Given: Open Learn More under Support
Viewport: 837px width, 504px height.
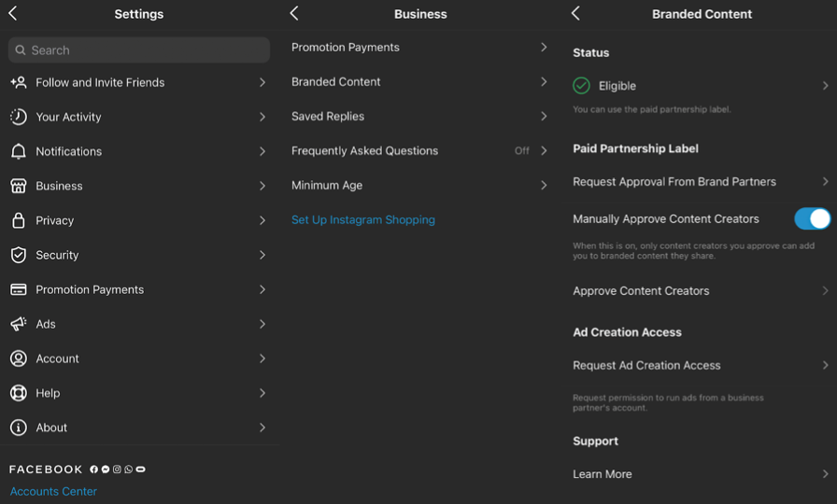Looking at the screenshot, I should point(603,474).
